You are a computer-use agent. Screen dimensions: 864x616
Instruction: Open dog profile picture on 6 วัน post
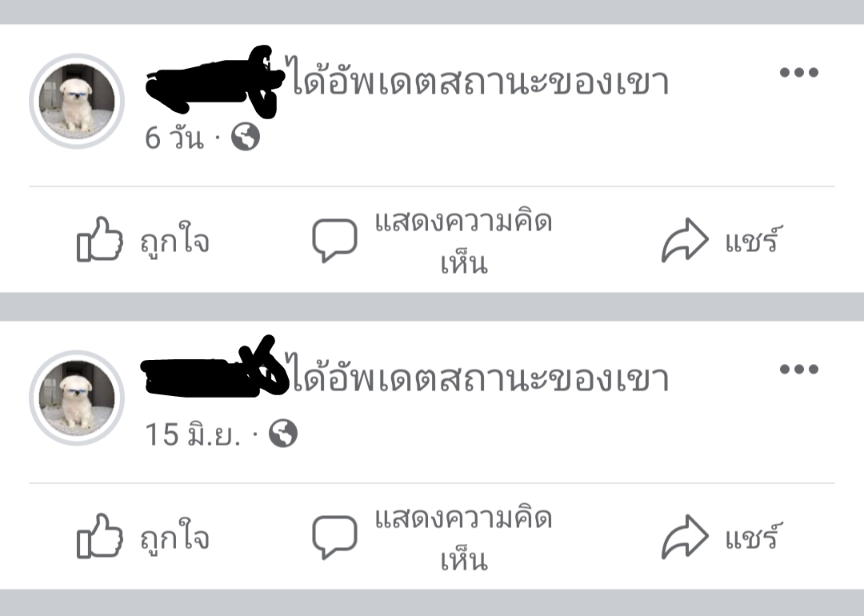(77, 101)
